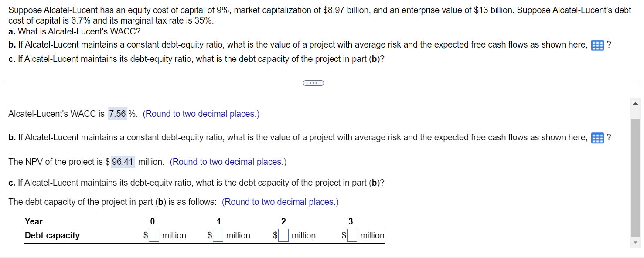Click the WACC answer field showing 7.56
Screen dimensions: 644x258
click(x=118, y=114)
